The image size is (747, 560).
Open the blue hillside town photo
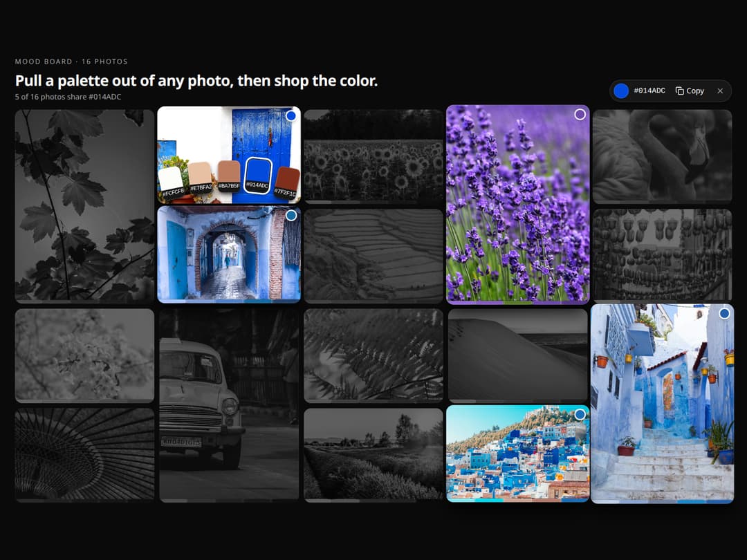518,454
